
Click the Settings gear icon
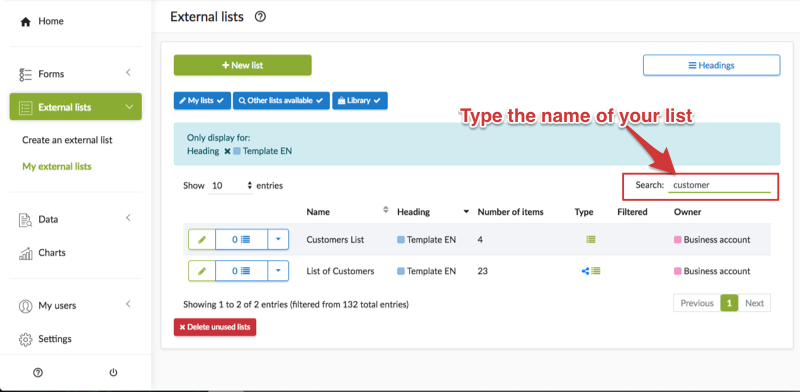(26, 339)
